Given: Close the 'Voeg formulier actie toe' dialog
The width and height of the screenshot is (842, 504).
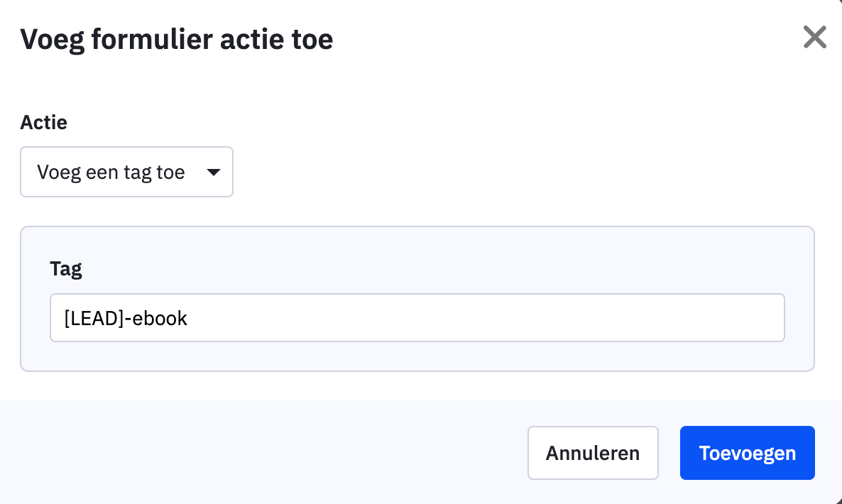Looking at the screenshot, I should point(814,37).
